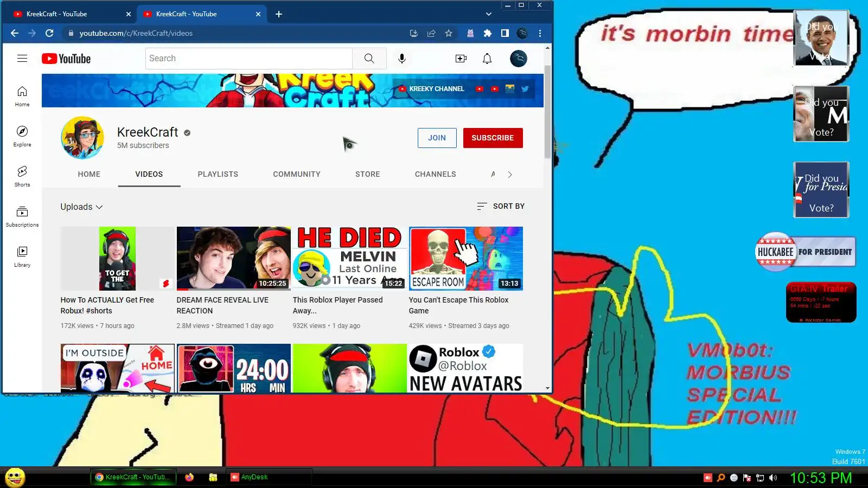Open the SORT BY menu
The image size is (868, 488).
coord(501,206)
